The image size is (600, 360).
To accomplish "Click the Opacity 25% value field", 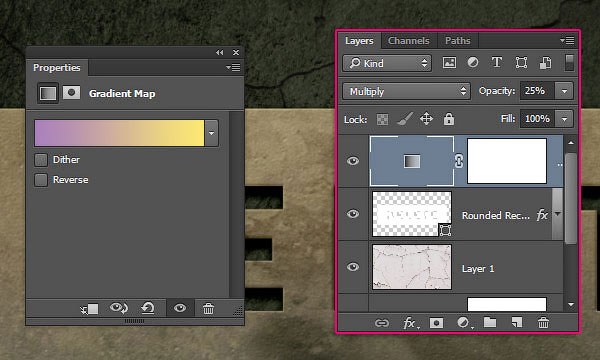I will point(537,91).
